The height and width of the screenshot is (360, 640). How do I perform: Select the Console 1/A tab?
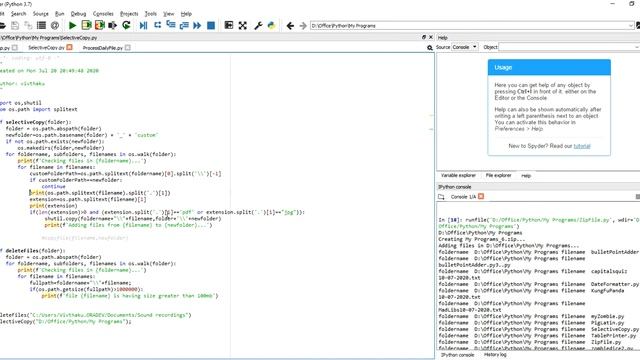pyautogui.click(x=463, y=197)
